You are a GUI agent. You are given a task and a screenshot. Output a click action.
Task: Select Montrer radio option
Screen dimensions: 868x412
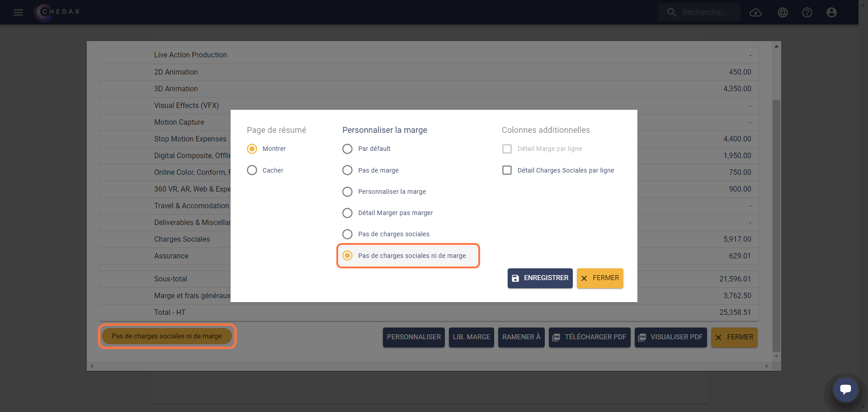click(252, 149)
